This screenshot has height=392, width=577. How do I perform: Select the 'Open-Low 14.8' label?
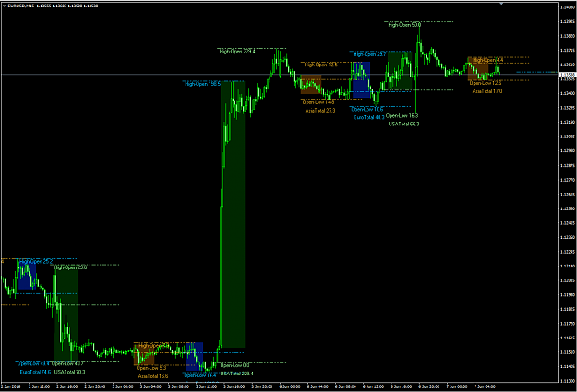[319, 102]
